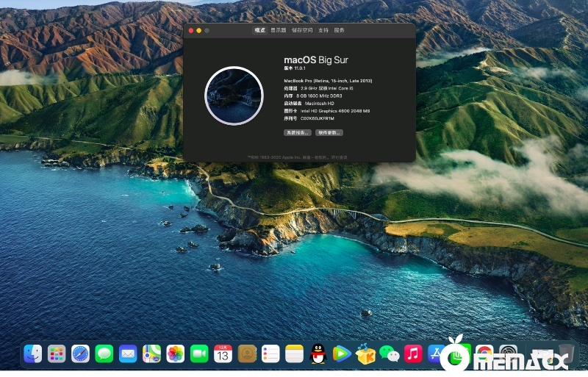Click the Mail envelope icon
This screenshot has width=588, height=377.
click(128, 353)
